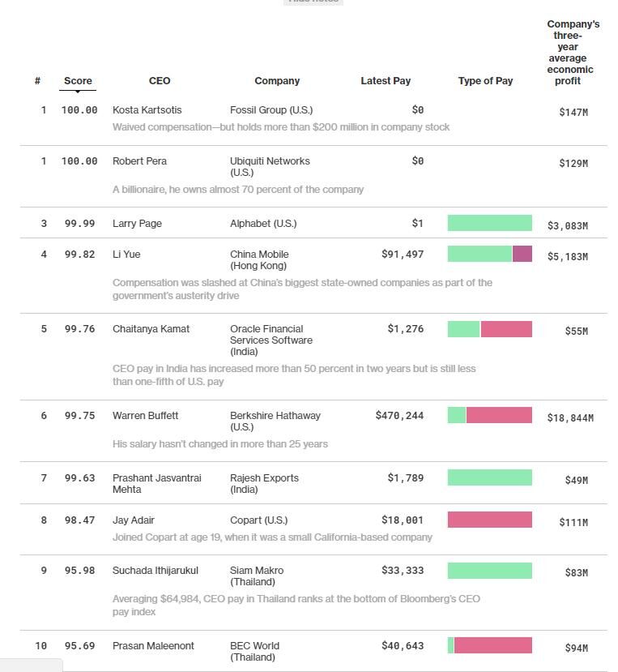The width and height of the screenshot is (618, 672).
Task: Select purple segment of Li Yue's pay bar
Action: coord(522,254)
